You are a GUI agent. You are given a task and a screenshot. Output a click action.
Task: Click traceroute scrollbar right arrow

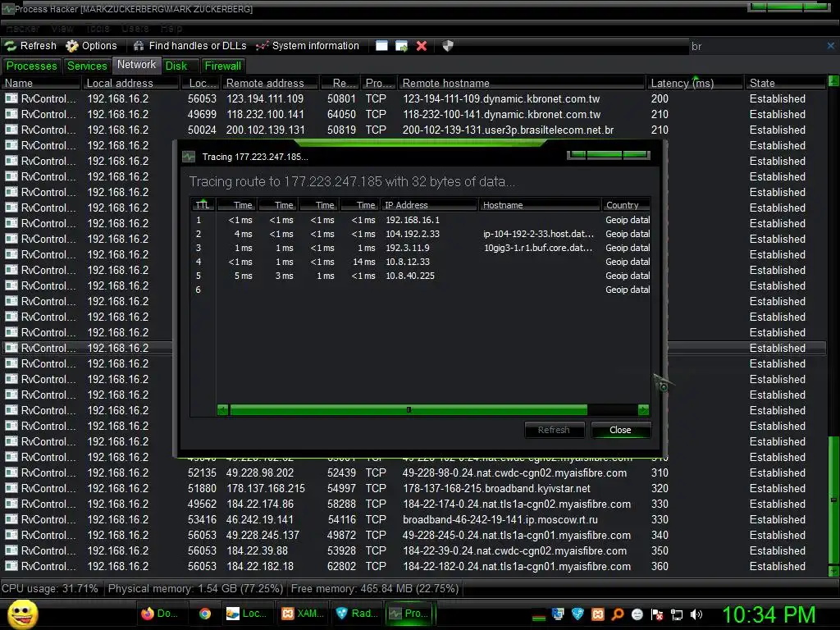tap(643, 410)
